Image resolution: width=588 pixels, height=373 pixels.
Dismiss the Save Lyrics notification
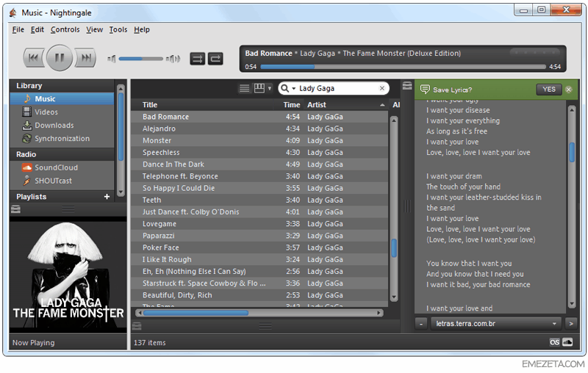[568, 90]
